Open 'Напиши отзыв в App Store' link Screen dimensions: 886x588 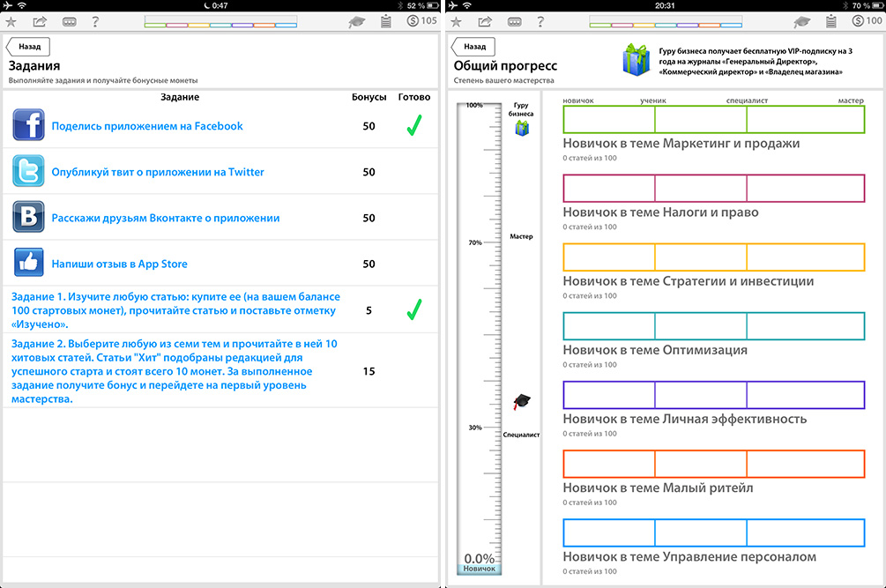[x=119, y=264]
